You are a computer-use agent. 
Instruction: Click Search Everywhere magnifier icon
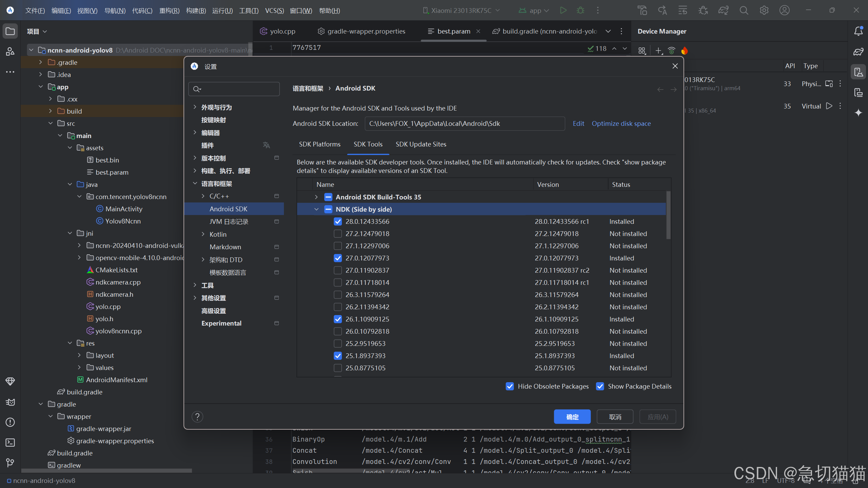pyautogui.click(x=744, y=11)
